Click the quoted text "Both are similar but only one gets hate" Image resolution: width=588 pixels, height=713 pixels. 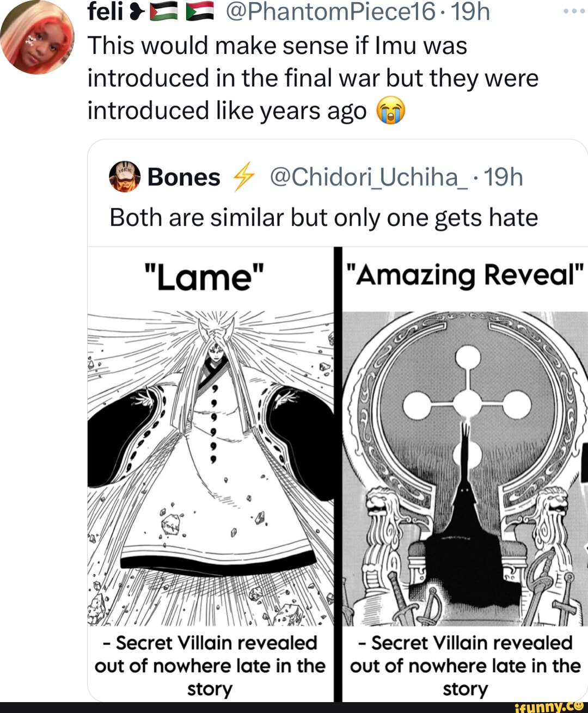(x=323, y=218)
